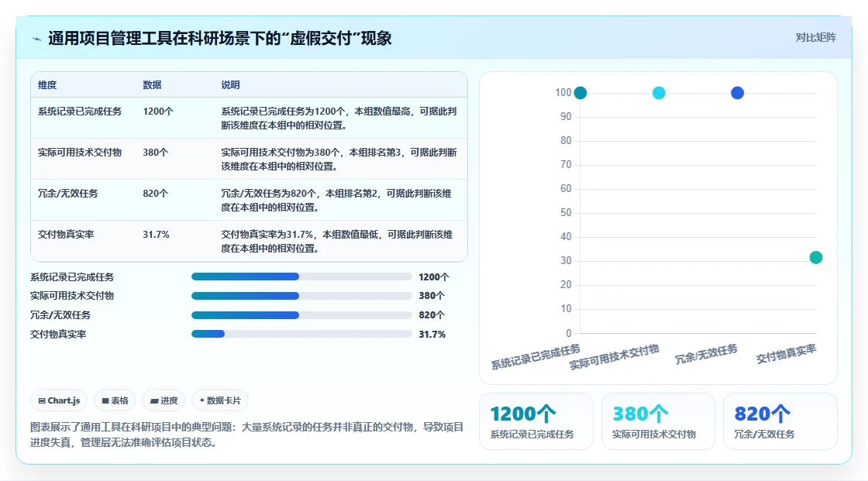Click the dashboard title 通用项目管理工具
This screenshot has height=481, width=868.
[220, 38]
